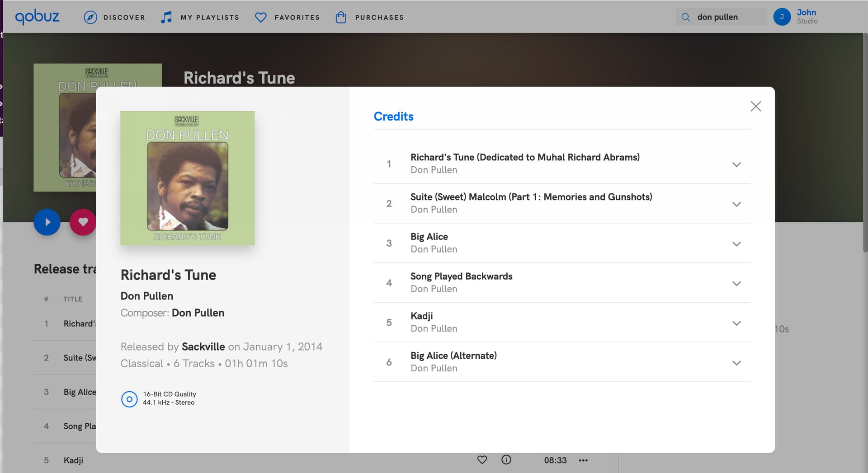This screenshot has height=473, width=868.
Task: Click the Classical genre text
Action: pos(142,364)
